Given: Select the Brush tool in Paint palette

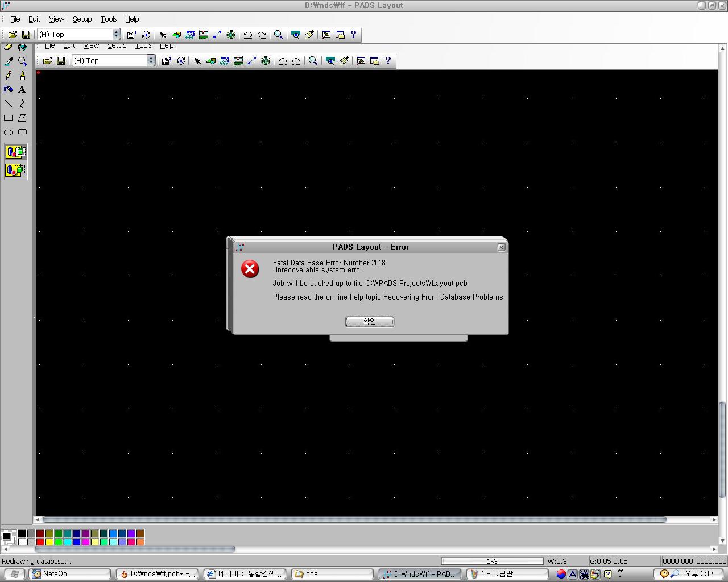Looking at the screenshot, I should point(22,75).
